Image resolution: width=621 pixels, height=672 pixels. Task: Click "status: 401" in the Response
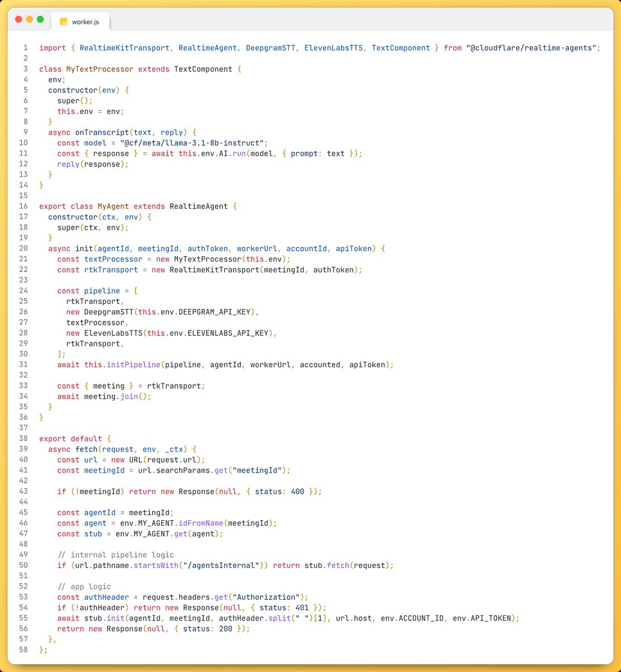[x=284, y=608]
